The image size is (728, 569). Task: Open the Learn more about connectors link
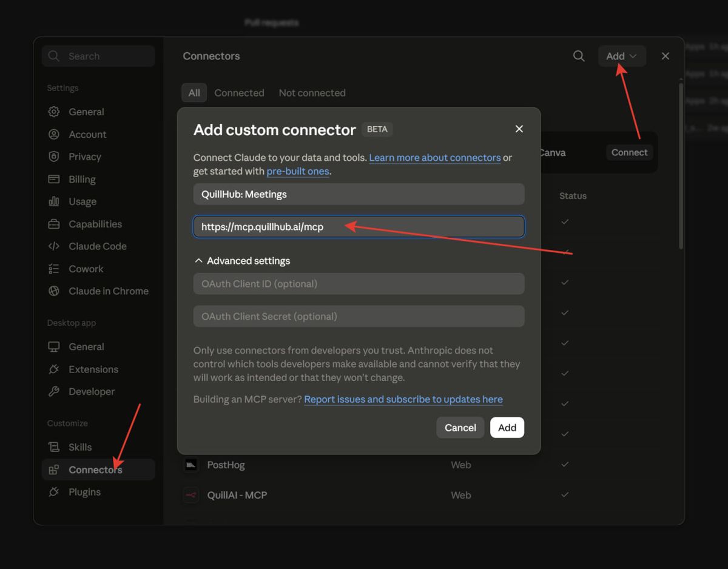point(435,158)
